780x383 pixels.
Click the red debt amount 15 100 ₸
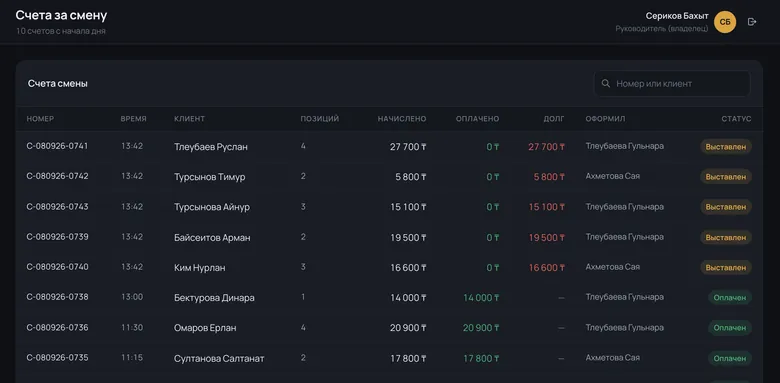(546, 207)
